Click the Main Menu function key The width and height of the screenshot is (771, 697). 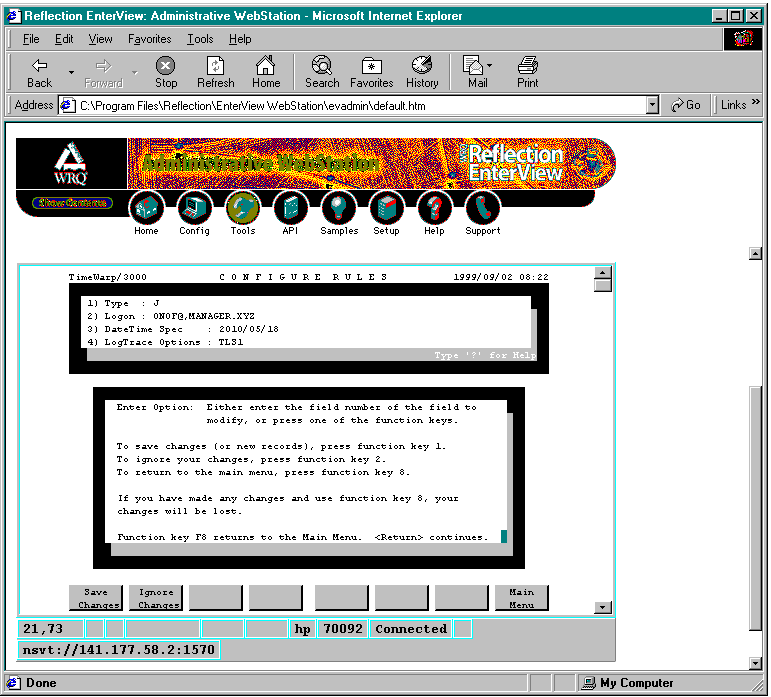tap(521, 598)
